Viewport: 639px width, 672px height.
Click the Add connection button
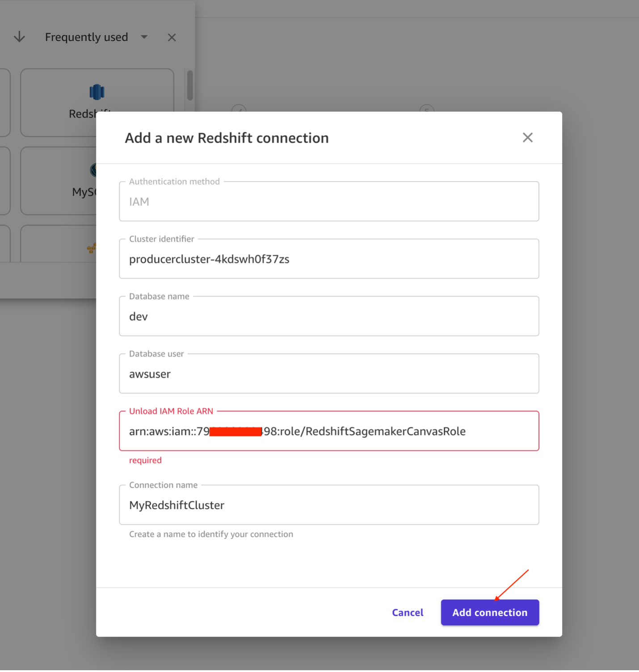490,612
